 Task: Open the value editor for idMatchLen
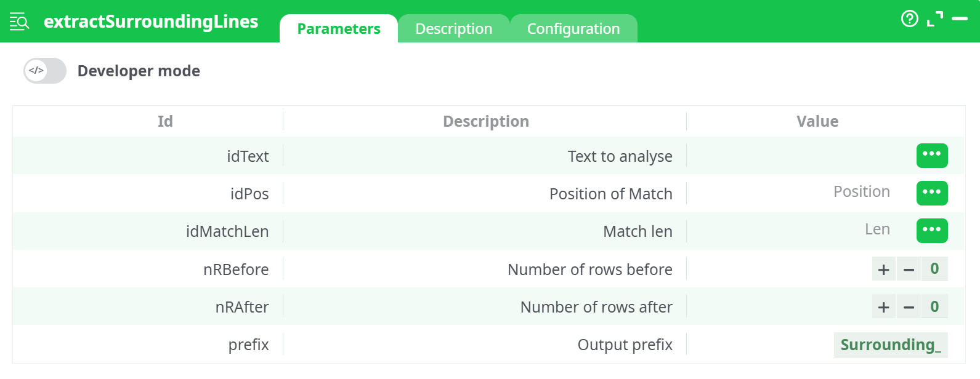(932, 231)
